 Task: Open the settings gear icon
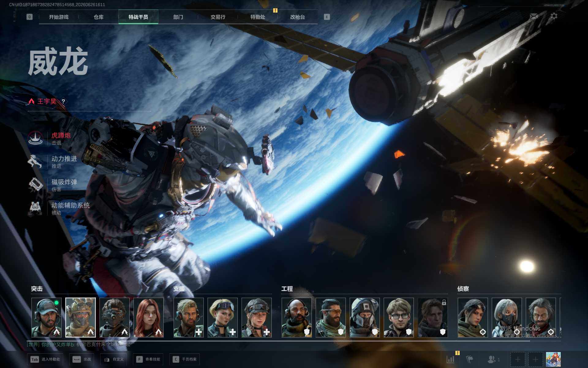click(x=554, y=16)
